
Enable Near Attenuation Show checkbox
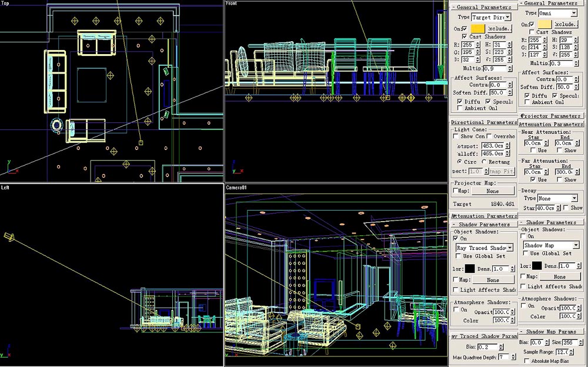pos(560,150)
